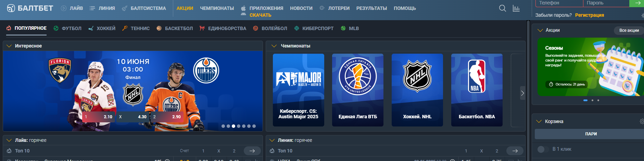Click the Лотереи wheel icon
Image resolution: width=644 pixels, height=161 pixels.
coord(322,8)
